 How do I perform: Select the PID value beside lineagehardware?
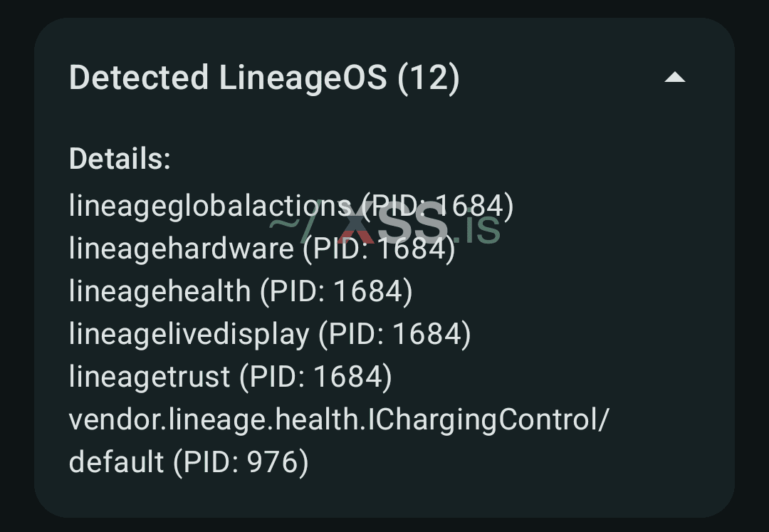[x=379, y=249]
